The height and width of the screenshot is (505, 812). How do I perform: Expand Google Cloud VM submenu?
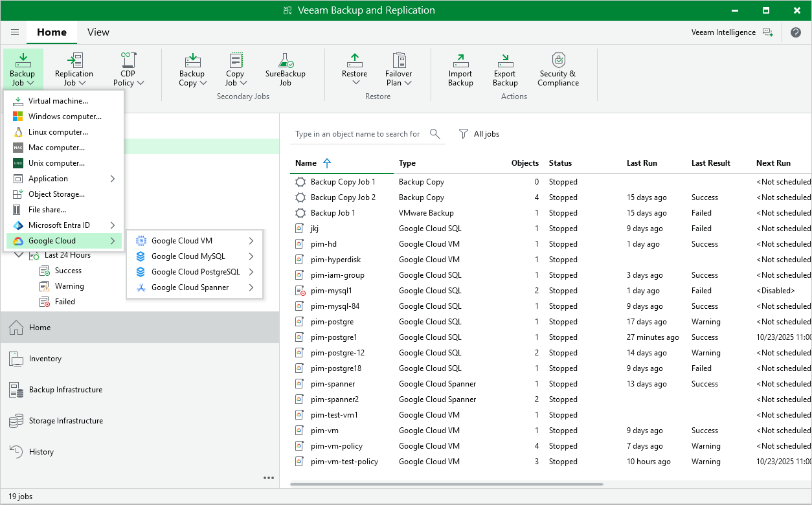click(x=194, y=241)
